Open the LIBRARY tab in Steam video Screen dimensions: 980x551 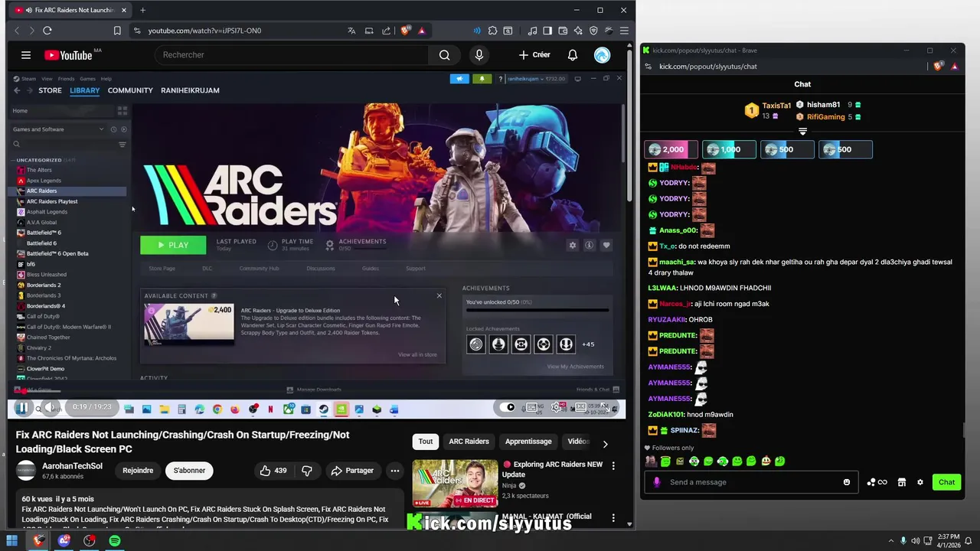pyautogui.click(x=84, y=90)
